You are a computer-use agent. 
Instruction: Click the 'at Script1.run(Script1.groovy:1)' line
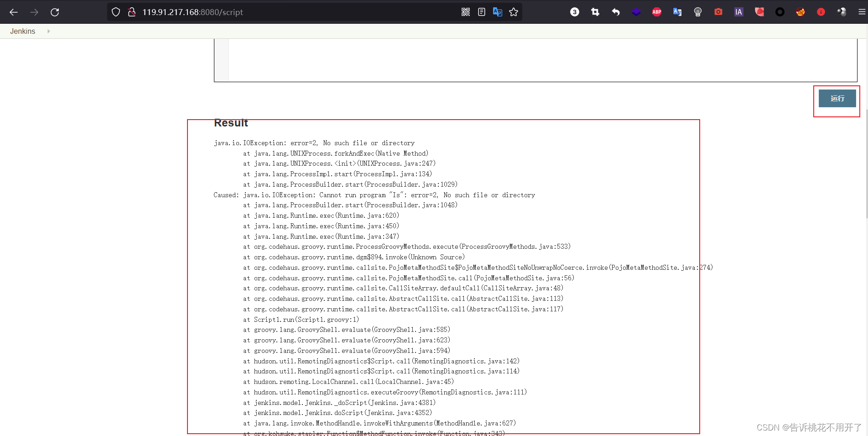pos(301,320)
